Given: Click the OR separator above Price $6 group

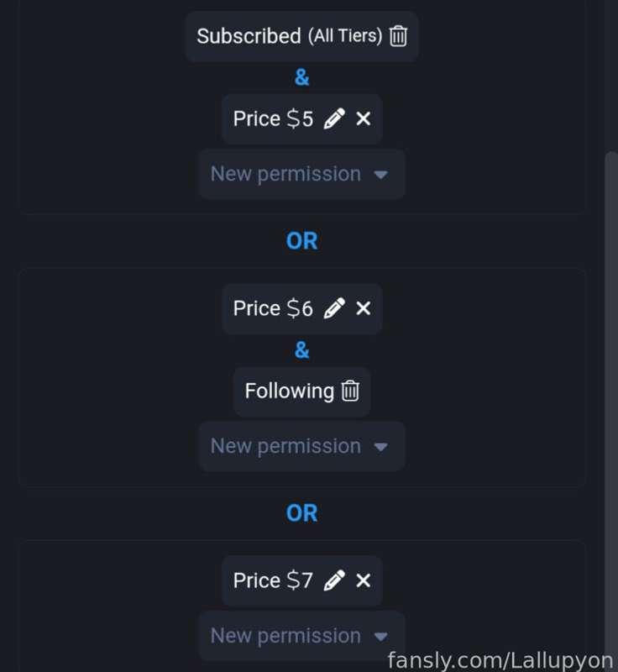Looking at the screenshot, I should pos(302,241).
